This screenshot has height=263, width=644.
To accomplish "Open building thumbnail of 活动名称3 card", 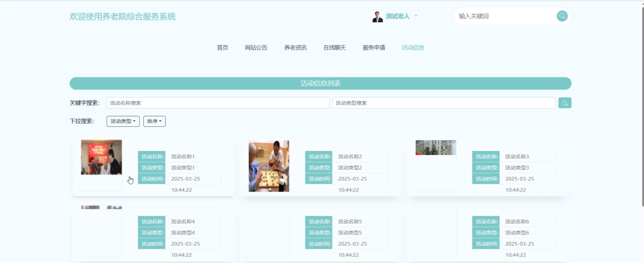I will [x=436, y=147].
